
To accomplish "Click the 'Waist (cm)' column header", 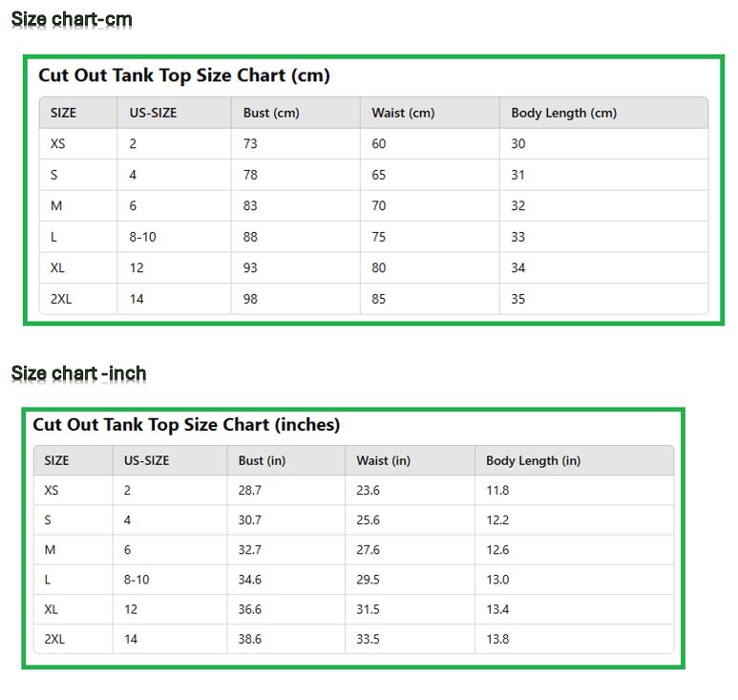I will tap(403, 113).
